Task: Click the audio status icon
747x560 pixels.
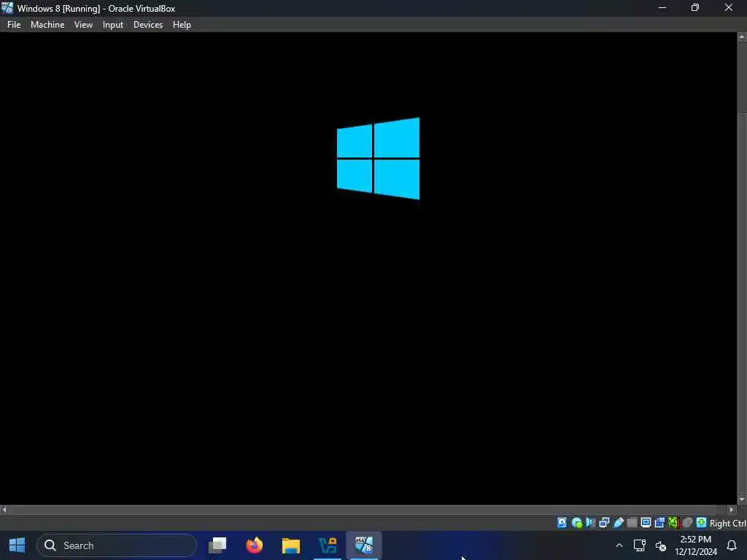Action: click(x=591, y=523)
